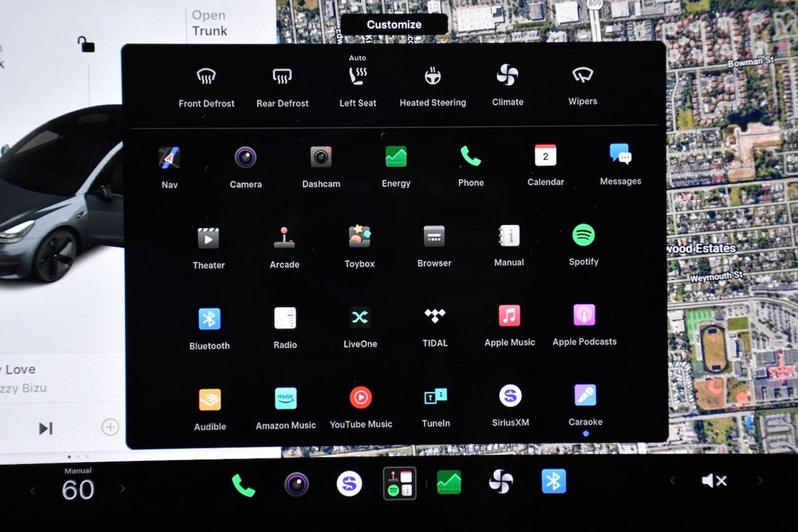Open Amazon Music
Image resolution: width=798 pixels, height=532 pixels.
[x=286, y=408]
